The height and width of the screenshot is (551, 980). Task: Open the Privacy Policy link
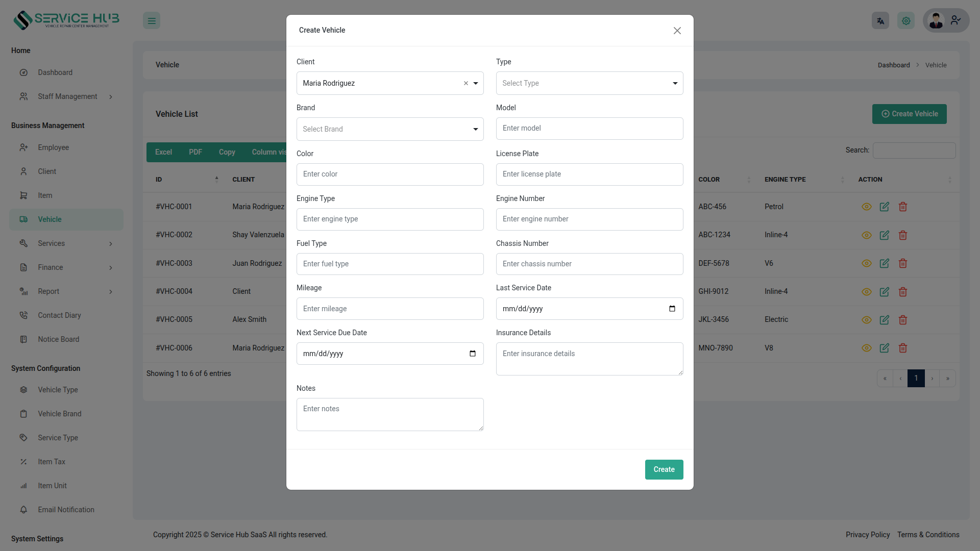868,535
